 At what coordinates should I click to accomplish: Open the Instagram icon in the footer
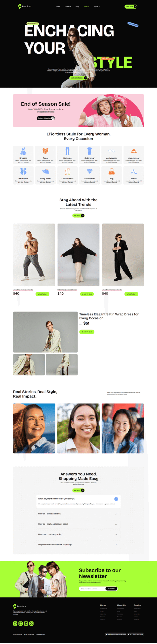pyautogui.click(x=21, y=623)
